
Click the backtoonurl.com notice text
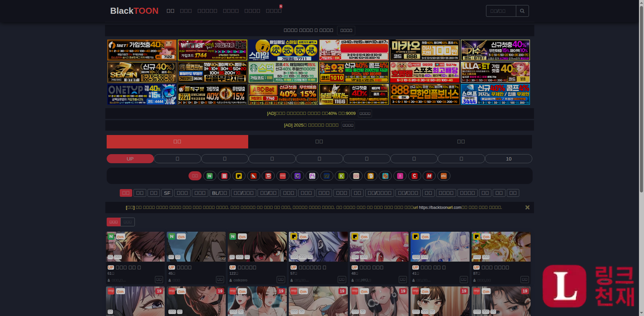[x=440, y=208]
